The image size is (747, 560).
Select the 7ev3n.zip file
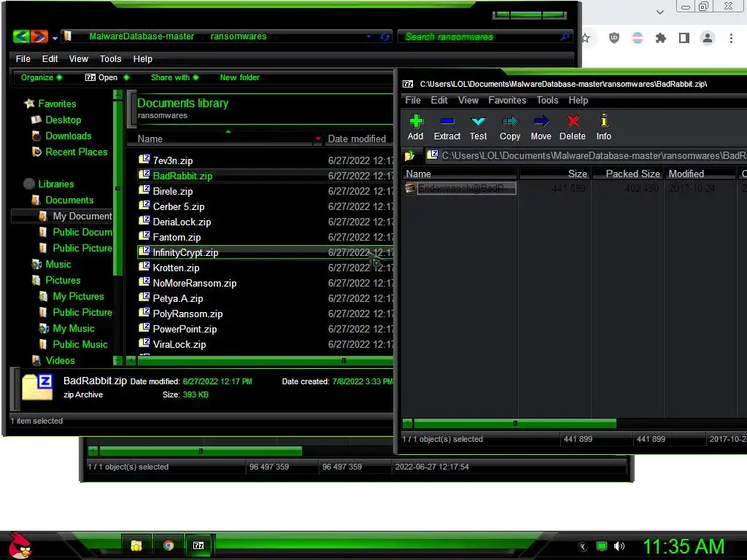[x=172, y=160]
